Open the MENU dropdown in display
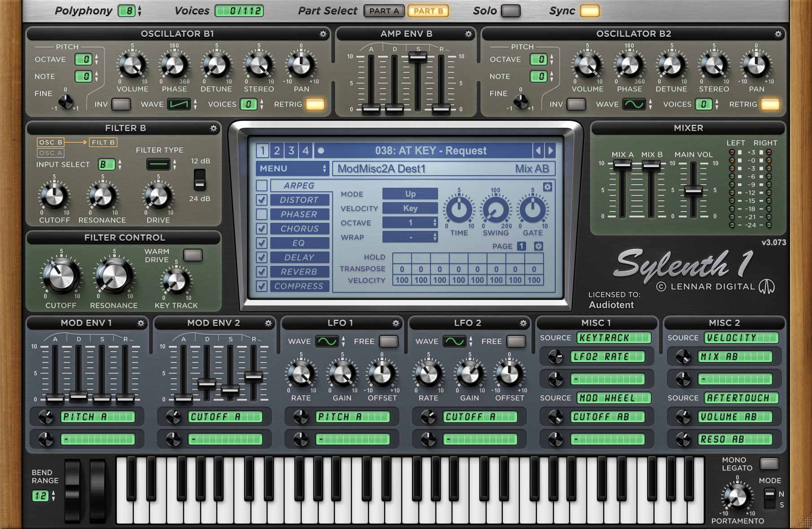Image resolution: width=812 pixels, height=529 pixels. tap(292, 168)
